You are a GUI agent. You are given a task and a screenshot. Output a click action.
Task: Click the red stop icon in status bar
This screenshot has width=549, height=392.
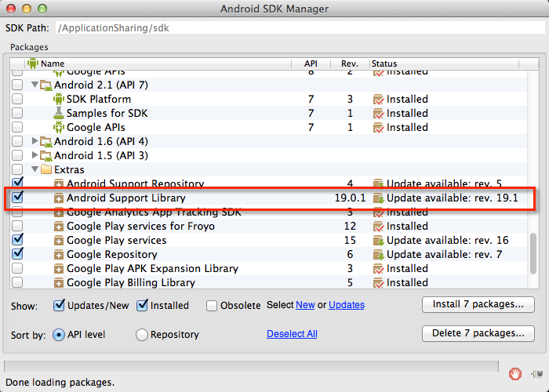(515, 373)
